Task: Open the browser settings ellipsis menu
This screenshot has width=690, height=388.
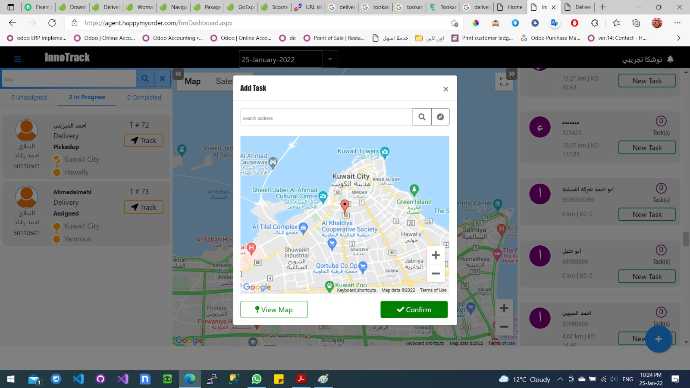Action: pyautogui.click(x=677, y=23)
